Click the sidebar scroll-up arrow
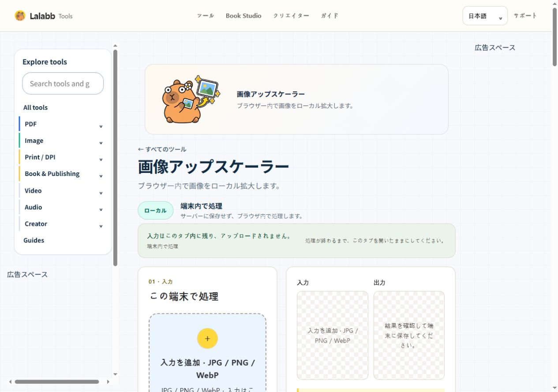The height and width of the screenshot is (392, 558). tap(116, 45)
